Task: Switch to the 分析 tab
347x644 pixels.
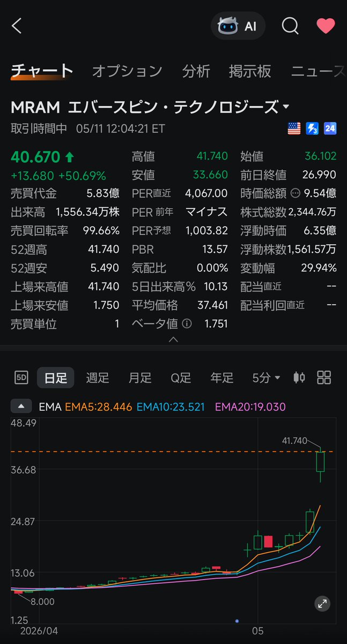Action: [196, 71]
